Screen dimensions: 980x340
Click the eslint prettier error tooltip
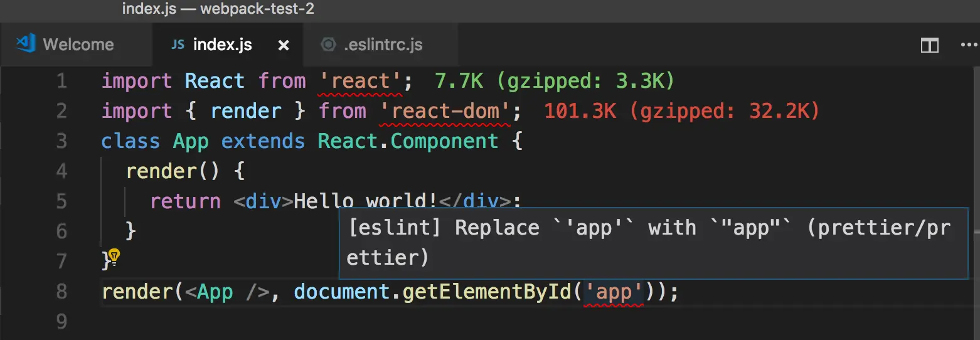(x=654, y=243)
